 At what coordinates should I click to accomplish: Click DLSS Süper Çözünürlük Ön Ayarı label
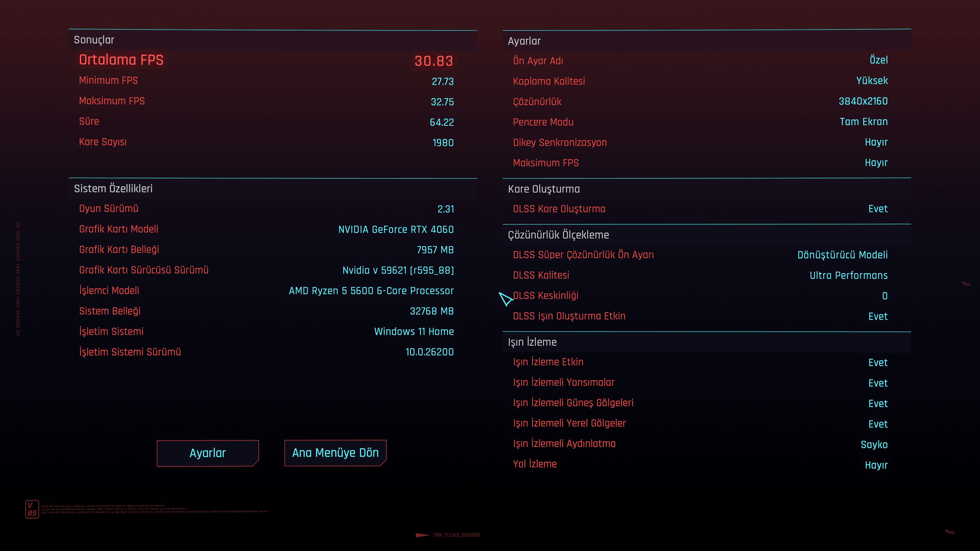583,255
